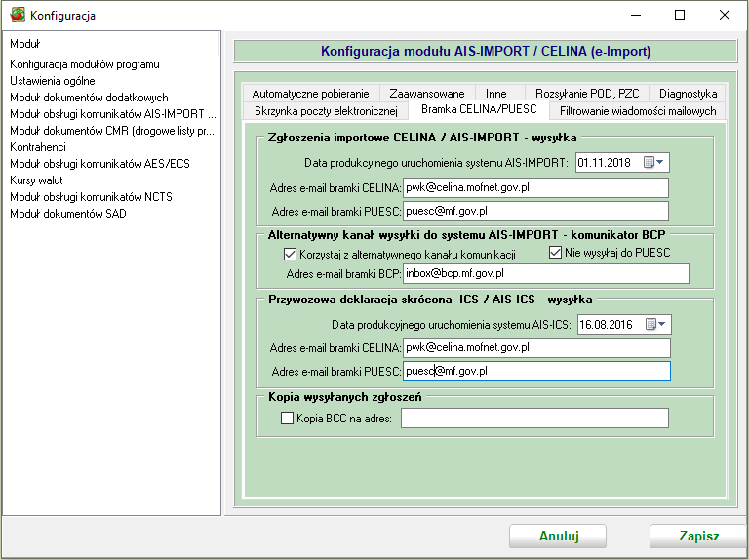The image size is (749, 560).
Task: Select Moduł obsługi komunikatów AES/ECS entry
Action: 99,164
